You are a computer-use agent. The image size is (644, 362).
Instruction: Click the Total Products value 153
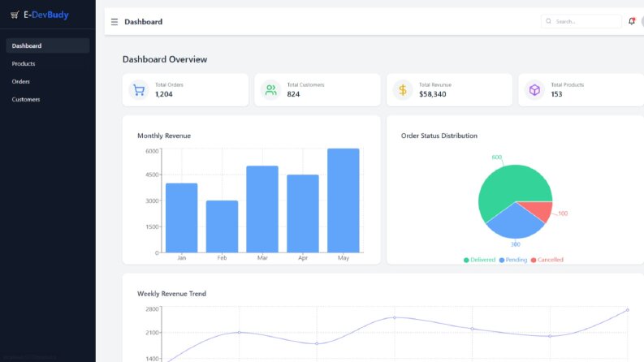click(x=556, y=94)
